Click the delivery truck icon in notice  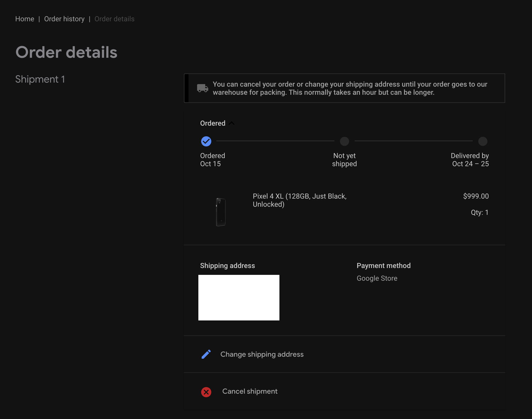point(202,88)
